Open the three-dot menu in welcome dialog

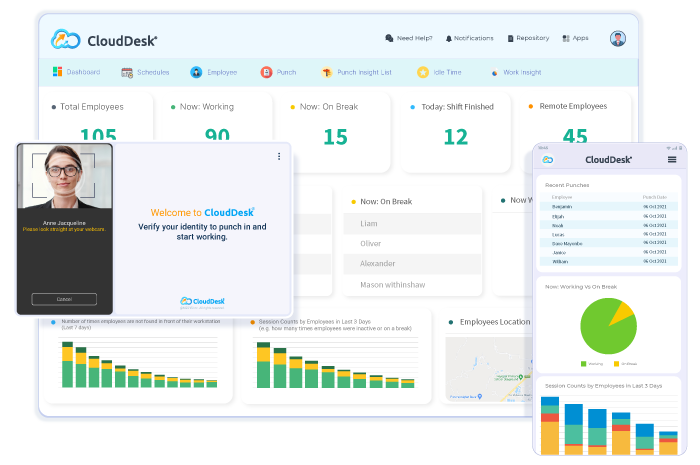point(279,156)
